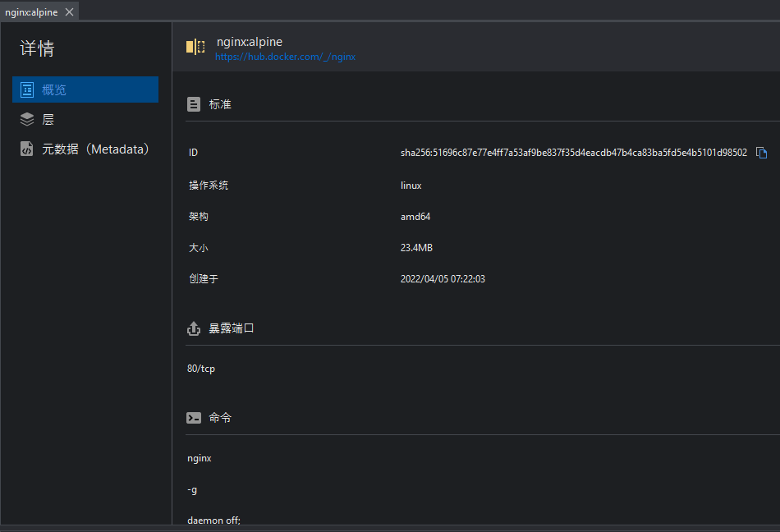Viewport: 780px width, 532px height.
Task: Click the '暴露端口' section heading
Action: coord(232,328)
